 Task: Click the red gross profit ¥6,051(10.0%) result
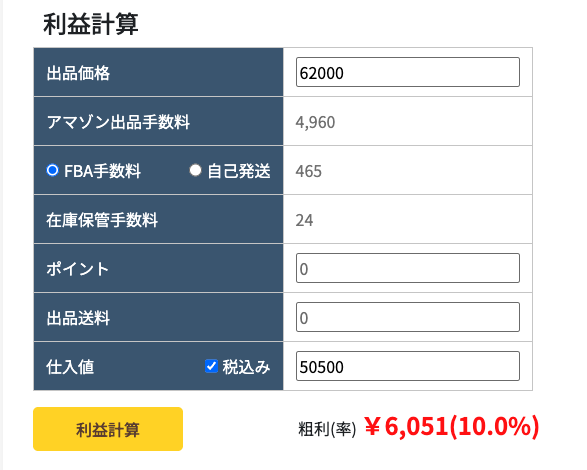451,427
